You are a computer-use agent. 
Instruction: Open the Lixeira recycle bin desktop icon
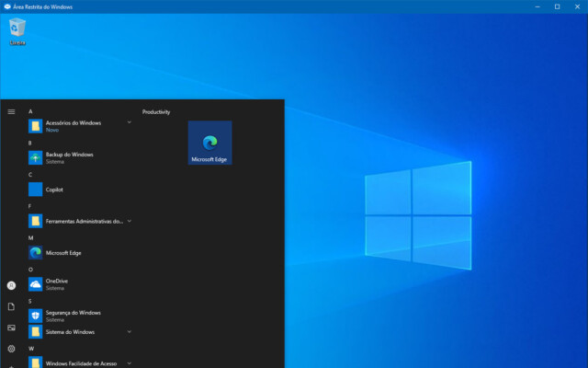tap(17, 32)
